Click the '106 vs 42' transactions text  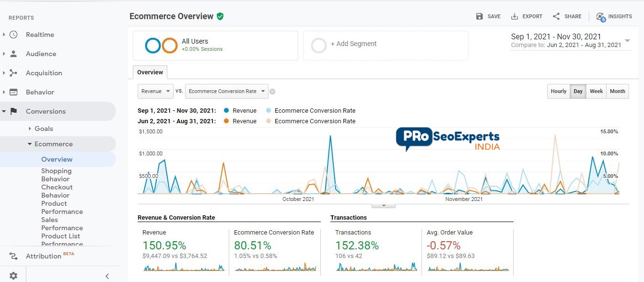pos(349,256)
